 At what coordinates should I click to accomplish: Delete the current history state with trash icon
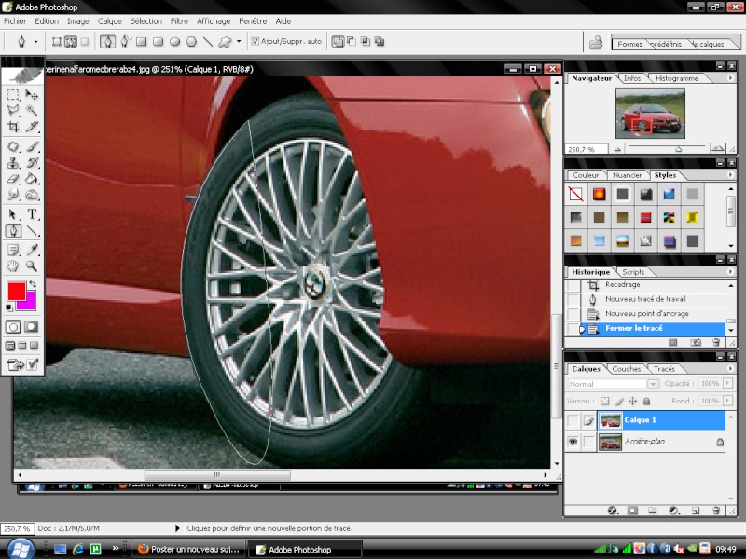click(x=716, y=342)
